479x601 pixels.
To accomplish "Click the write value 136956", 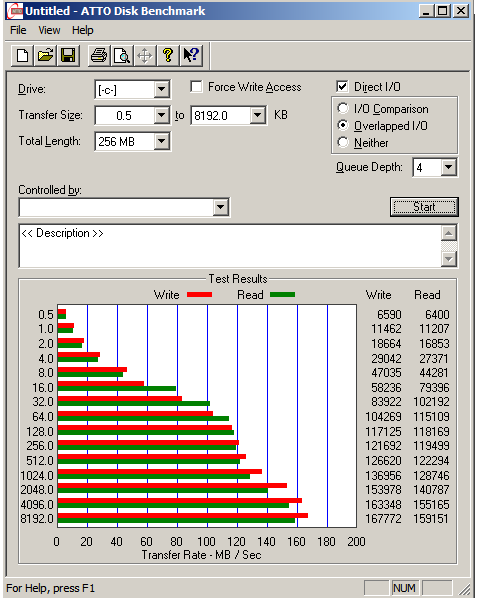I will tap(383, 476).
